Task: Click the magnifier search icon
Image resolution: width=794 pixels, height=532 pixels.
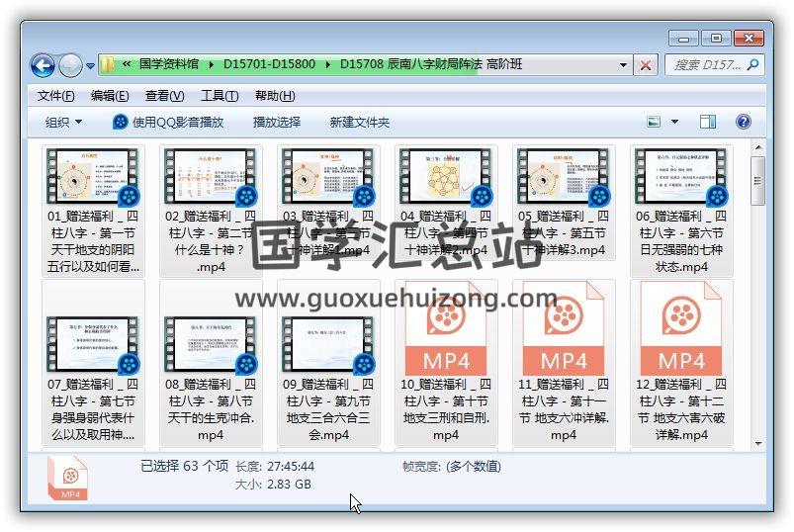Action: [x=753, y=65]
